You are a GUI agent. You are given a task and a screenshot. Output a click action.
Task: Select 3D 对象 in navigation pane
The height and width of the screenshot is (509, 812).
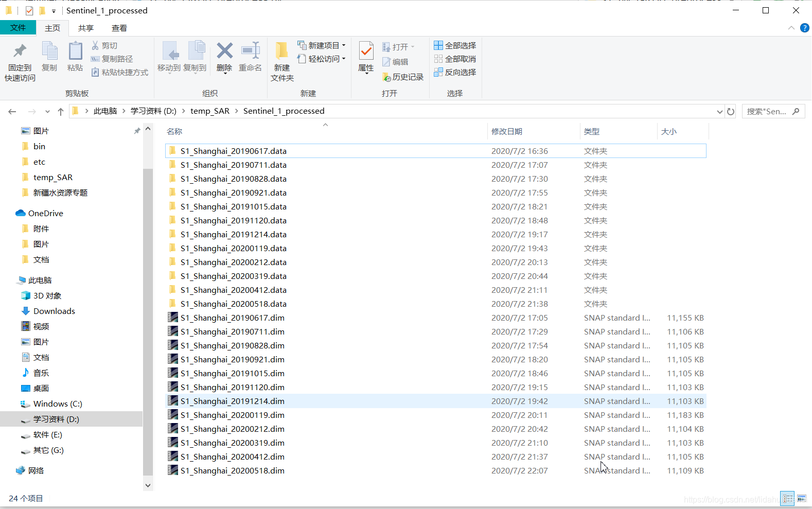[x=41, y=295]
